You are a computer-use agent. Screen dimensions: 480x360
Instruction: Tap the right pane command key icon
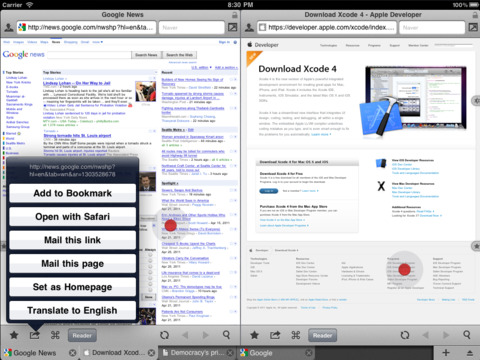pos(295,335)
